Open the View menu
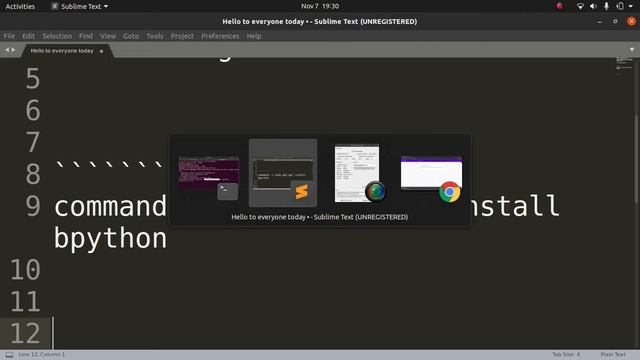 [x=108, y=36]
